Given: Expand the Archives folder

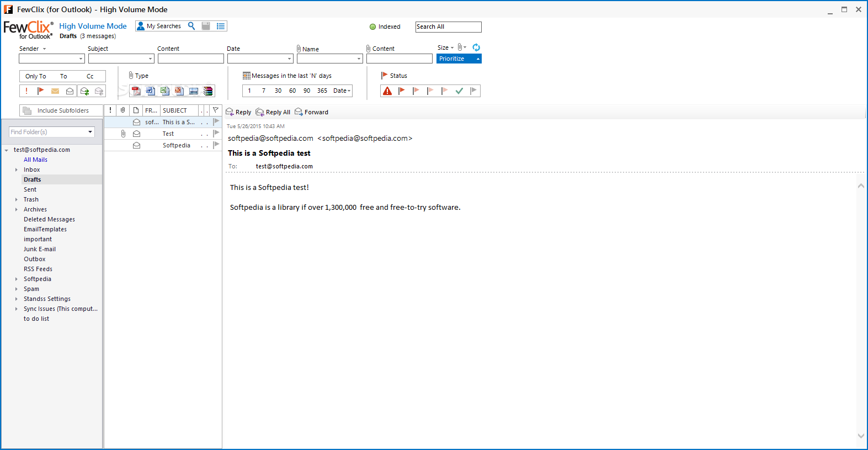Looking at the screenshot, I should click(17, 210).
